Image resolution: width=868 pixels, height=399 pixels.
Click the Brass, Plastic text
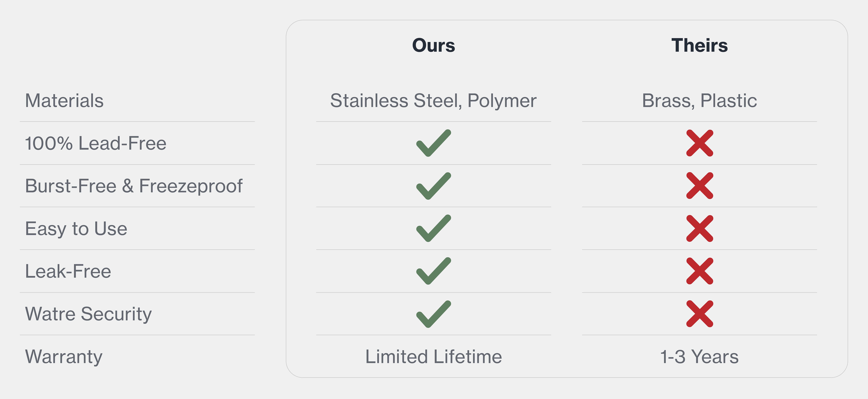point(700,101)
